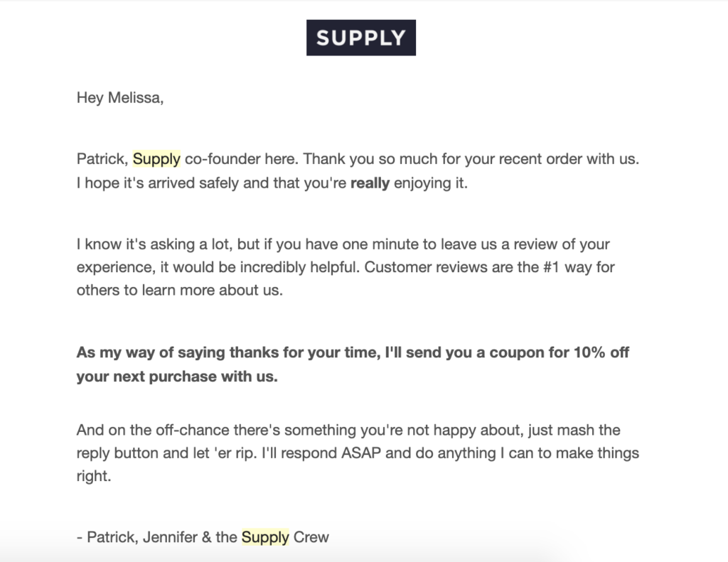This screenshot has width=728, height=562.
Task: Click 'I know it's asking a lot' text
Action: pyautogui.click(x=154, y=244)
